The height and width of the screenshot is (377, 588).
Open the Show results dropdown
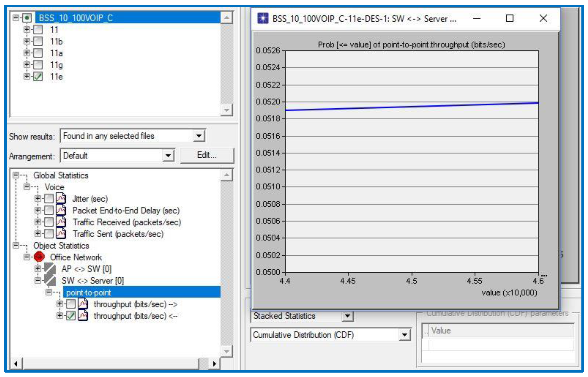199,136
